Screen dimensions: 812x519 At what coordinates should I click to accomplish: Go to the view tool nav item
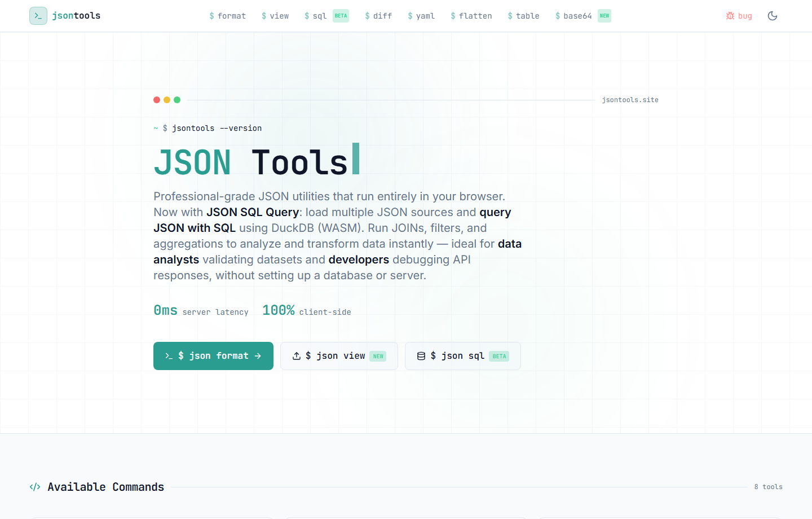pyautogui.click(x=275, y=16)
